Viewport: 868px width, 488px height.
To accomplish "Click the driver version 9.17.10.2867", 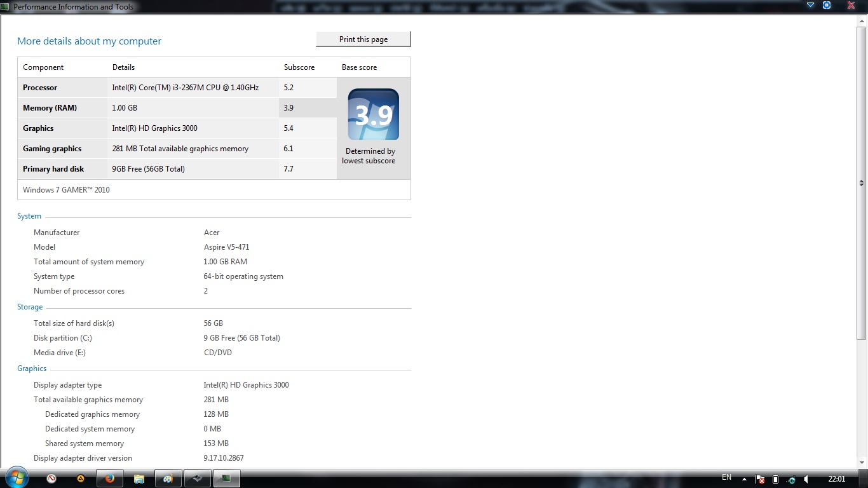I will click(224, 458).
